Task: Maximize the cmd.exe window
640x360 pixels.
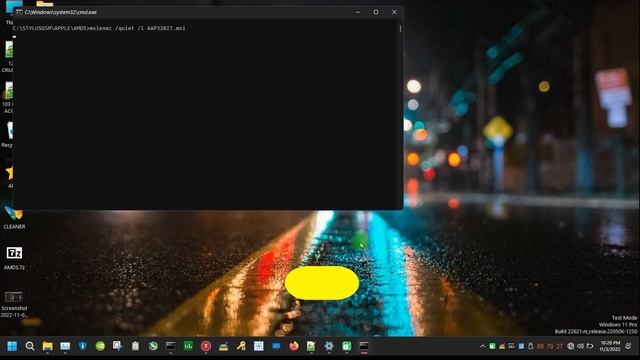Action: [x=376, y=12]
